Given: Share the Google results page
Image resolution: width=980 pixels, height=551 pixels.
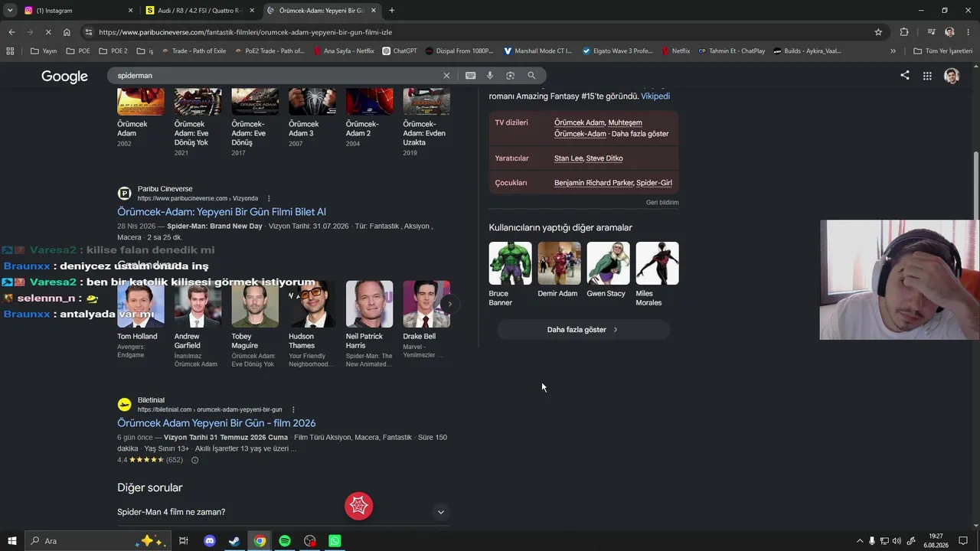Looking at the screenshot, I should (905, 75).
